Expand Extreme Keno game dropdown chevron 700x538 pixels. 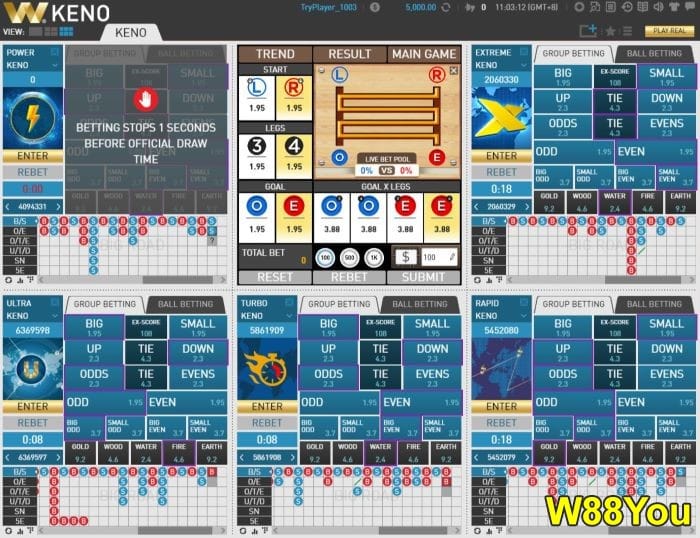tap(524, 65)
